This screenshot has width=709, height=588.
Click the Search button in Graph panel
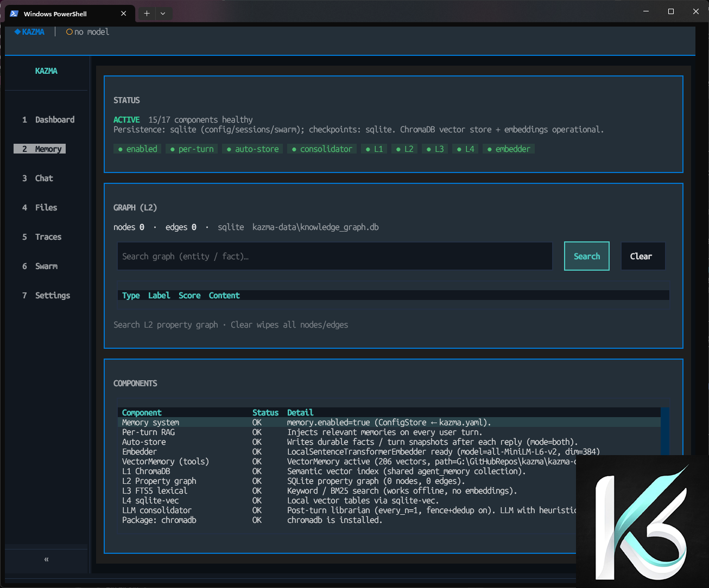click(587, 256)
